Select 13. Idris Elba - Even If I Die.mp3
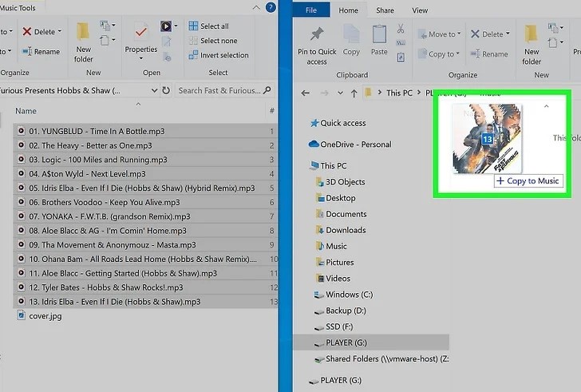The image size is (581, 392). 145,302
